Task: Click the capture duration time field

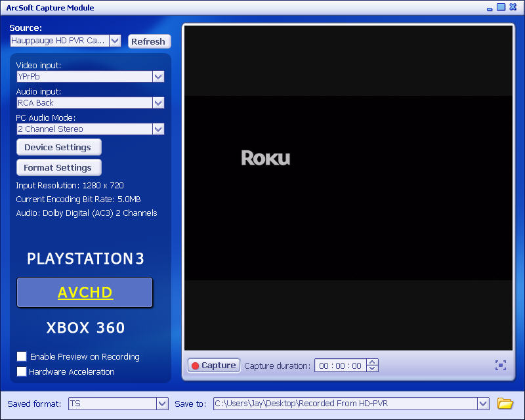Action: [x=340, y=366]
